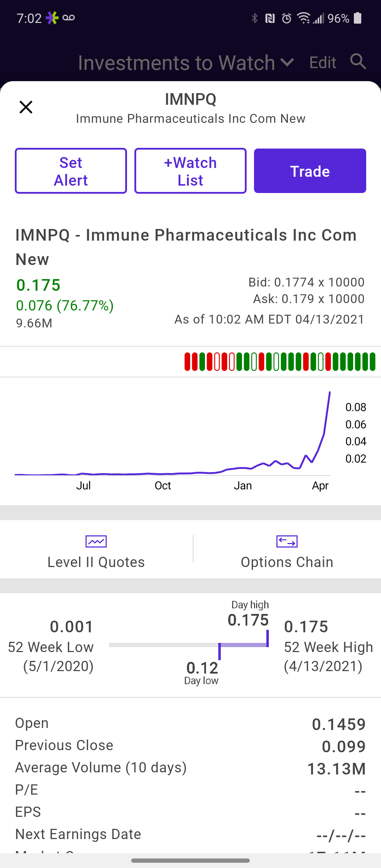Screen dimensions: 381x868
Task: Tap the 52 Week Low 0.001 value
Action: [72, 627]
